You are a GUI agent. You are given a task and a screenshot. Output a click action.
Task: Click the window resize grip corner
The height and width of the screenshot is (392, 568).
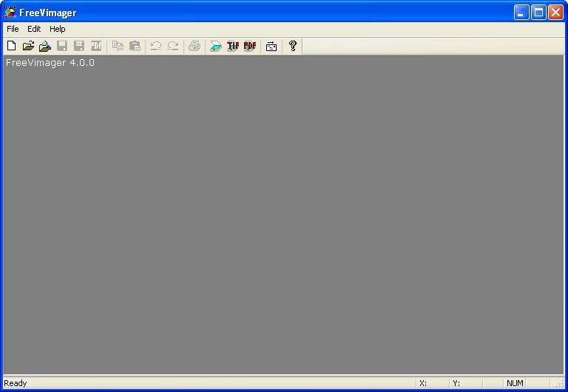pos(560,385)
